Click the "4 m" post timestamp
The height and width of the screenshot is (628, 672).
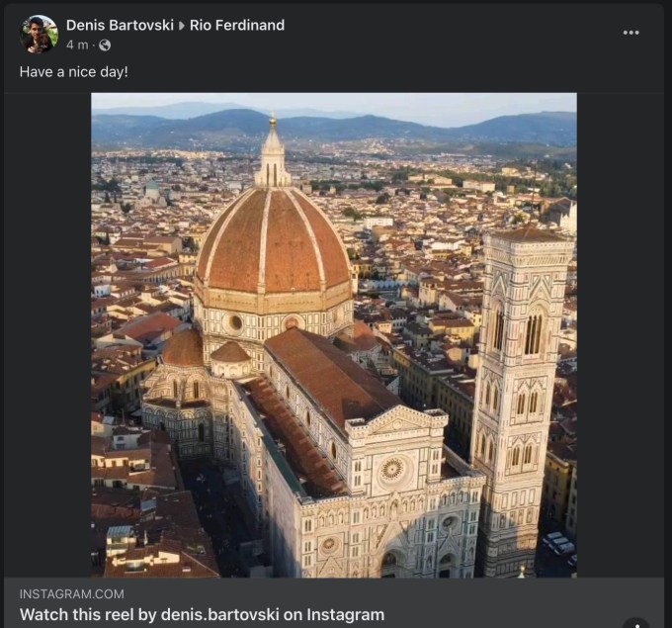[x=76, y=45]
